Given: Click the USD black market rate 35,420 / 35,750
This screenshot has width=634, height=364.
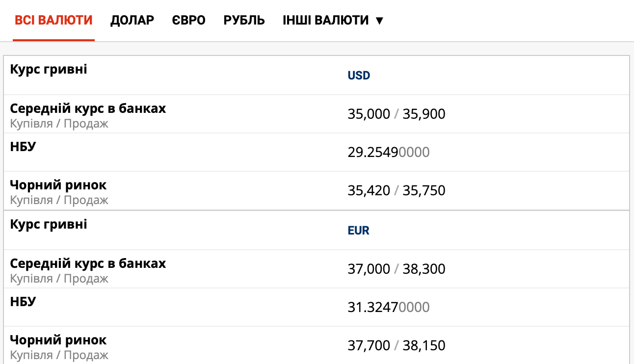Looking at the screenshot, I should coord(396,191).
